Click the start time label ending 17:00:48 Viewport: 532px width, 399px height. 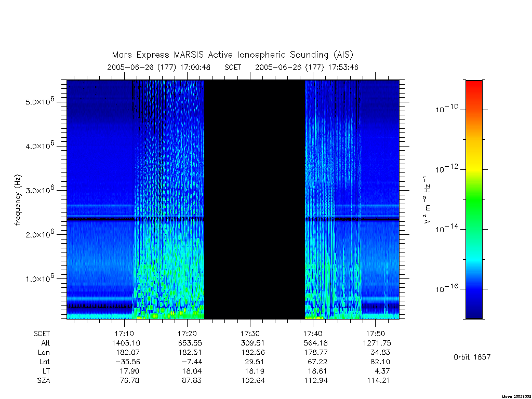tap(159, 67)
